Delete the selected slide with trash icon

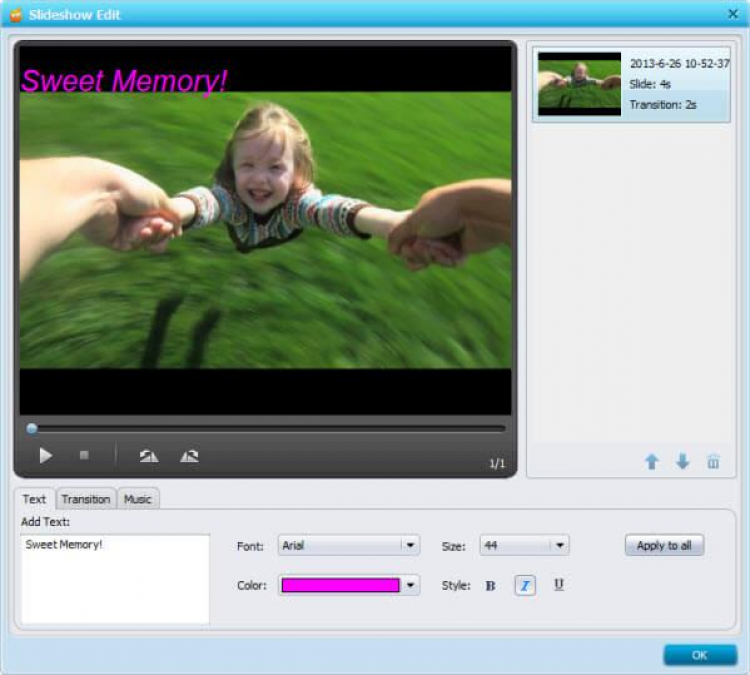[713, 462]
